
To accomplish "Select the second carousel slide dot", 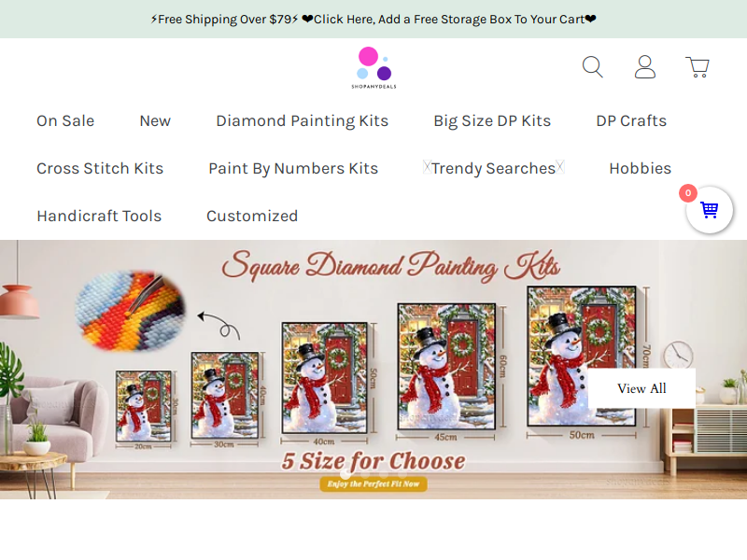I will click(364, 474).
